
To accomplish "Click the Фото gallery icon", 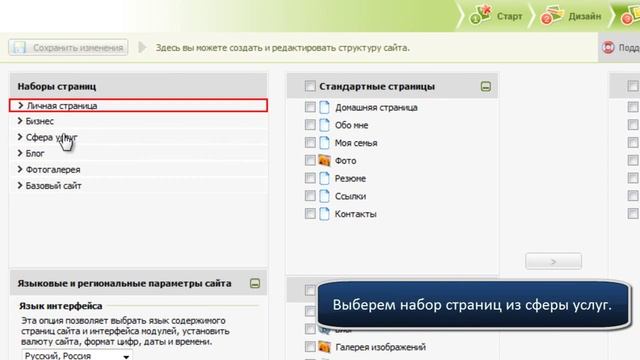I will coord(324,160).
